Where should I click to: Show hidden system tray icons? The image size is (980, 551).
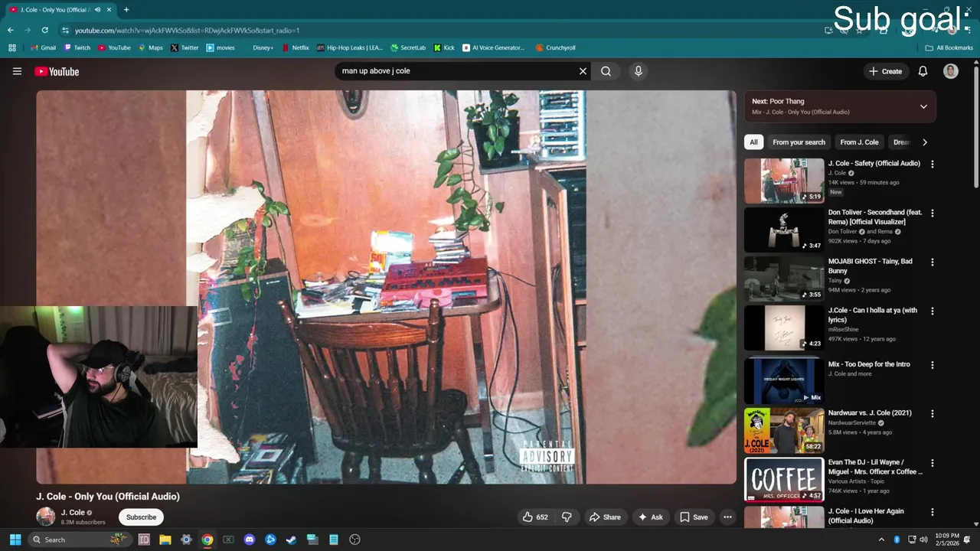880,540
